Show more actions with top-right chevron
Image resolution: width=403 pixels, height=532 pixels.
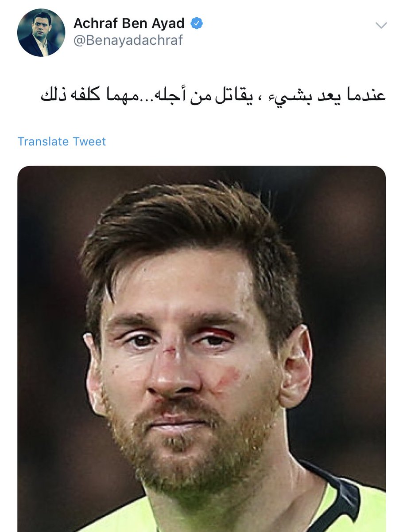pyautogui.click(x=381, y=25)
